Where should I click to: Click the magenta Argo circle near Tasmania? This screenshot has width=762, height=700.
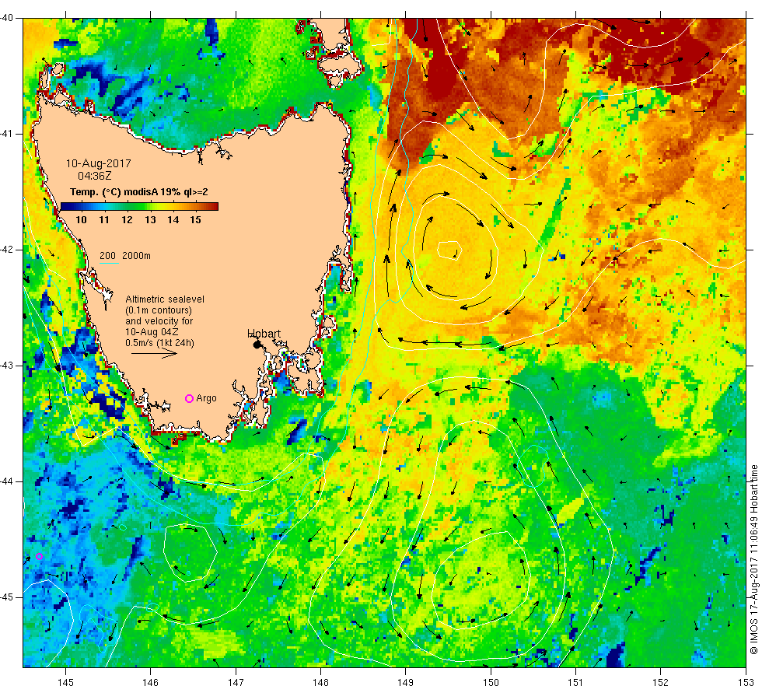pos(190,398)
